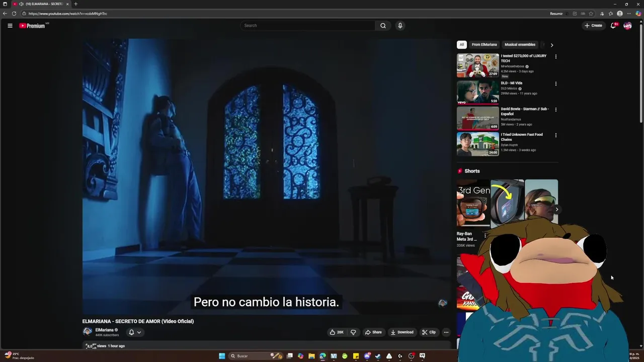Select the ELMARIANA - SECRETO browser tab
Screen dimensions: 644x362
pos(41,4)
